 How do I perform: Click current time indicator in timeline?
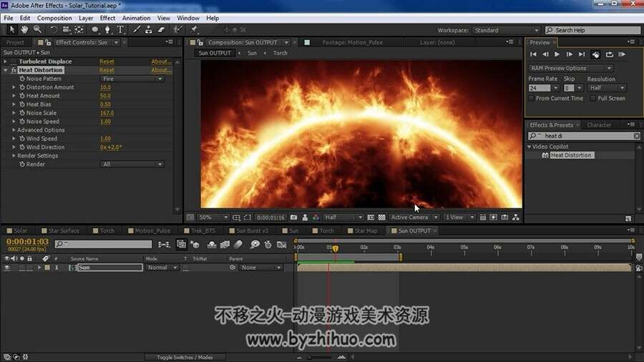pos(335,248)
